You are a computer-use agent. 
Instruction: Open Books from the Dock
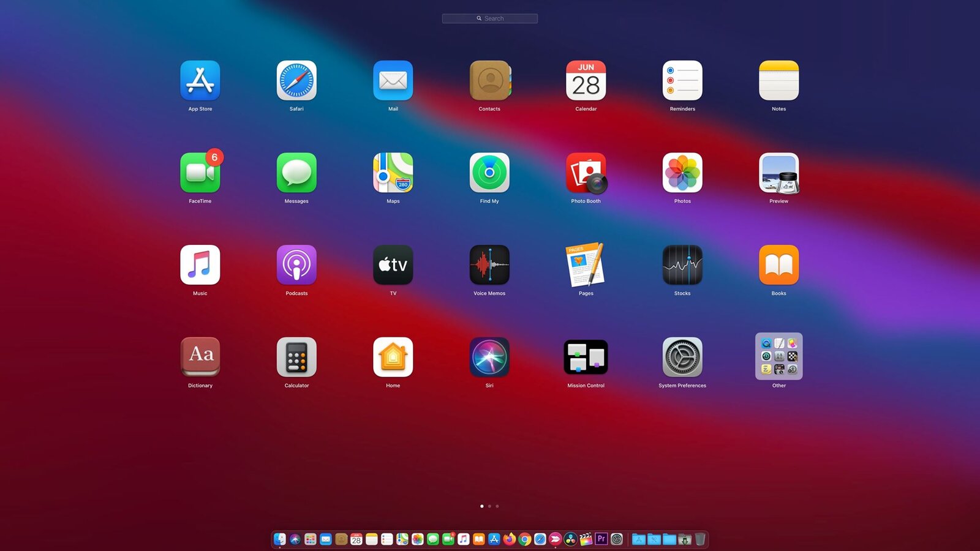pos(479,539)
